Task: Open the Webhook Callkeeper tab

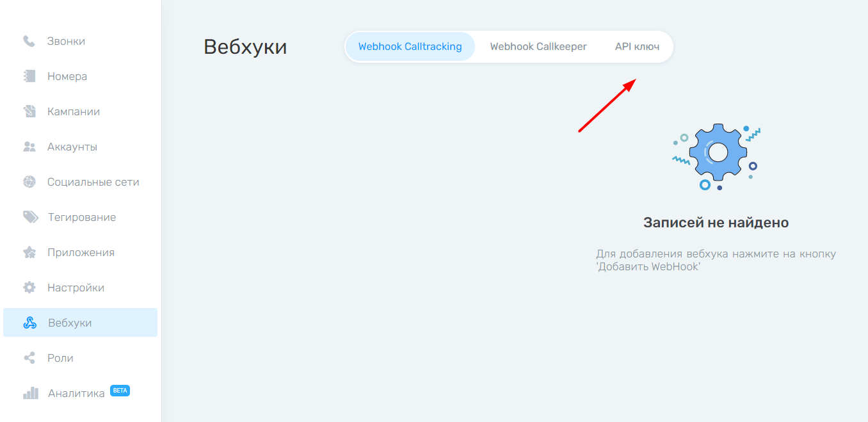Action: tap(538, 47)
